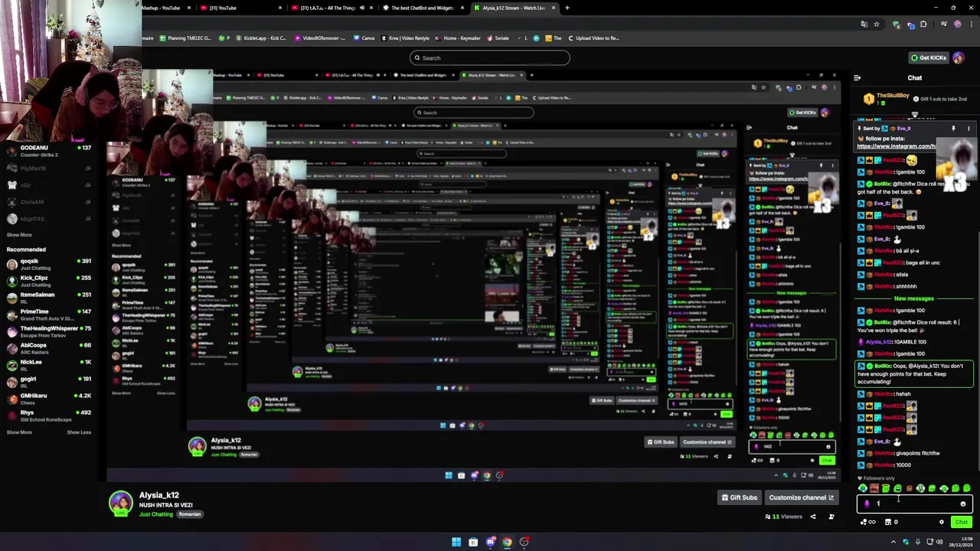Open the Gift Subs button below the stream
Image resolution: width=980 pixels, height=551 pixels.
click(x=739, y=497)
